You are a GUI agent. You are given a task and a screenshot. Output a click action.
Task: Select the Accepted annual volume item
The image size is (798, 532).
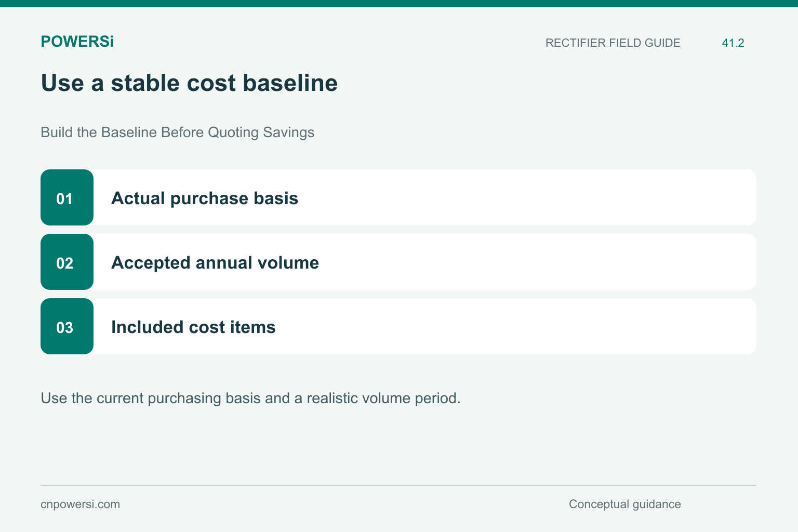click(398, 262)
